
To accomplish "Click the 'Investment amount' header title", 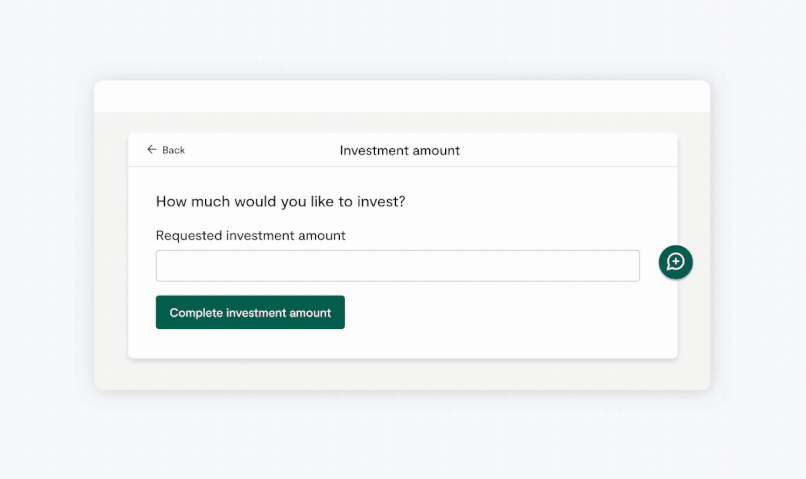I will click(x=399, y=150).
